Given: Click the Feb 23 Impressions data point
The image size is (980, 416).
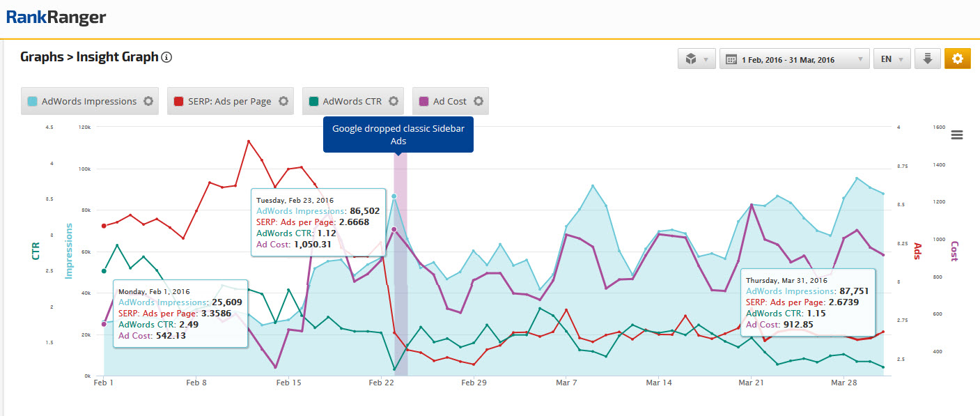Looking at the screenshot, I should click(394, 197).
